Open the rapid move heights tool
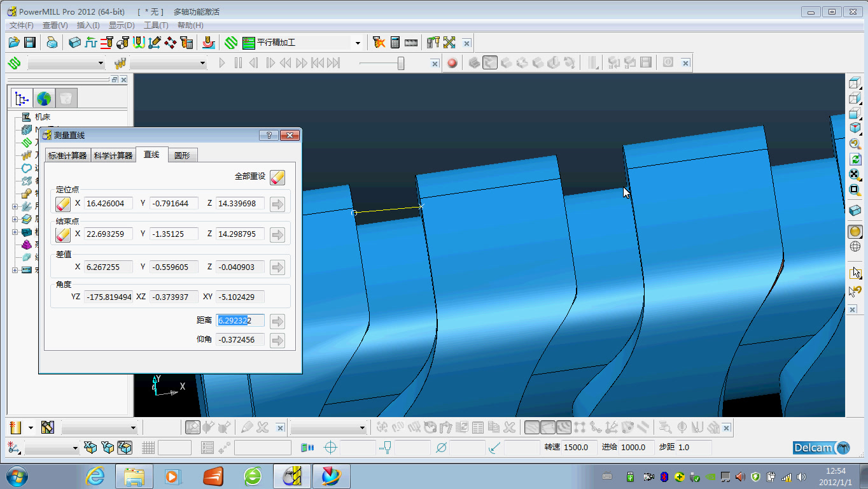Viewport: 868px width, 489px height. coord(107,43)
